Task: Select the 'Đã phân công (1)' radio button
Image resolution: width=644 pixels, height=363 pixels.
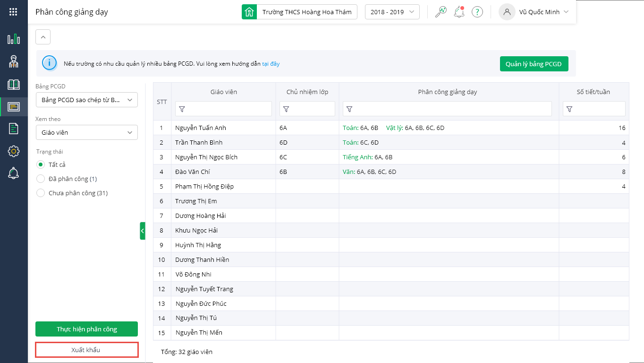Action: 41,179
